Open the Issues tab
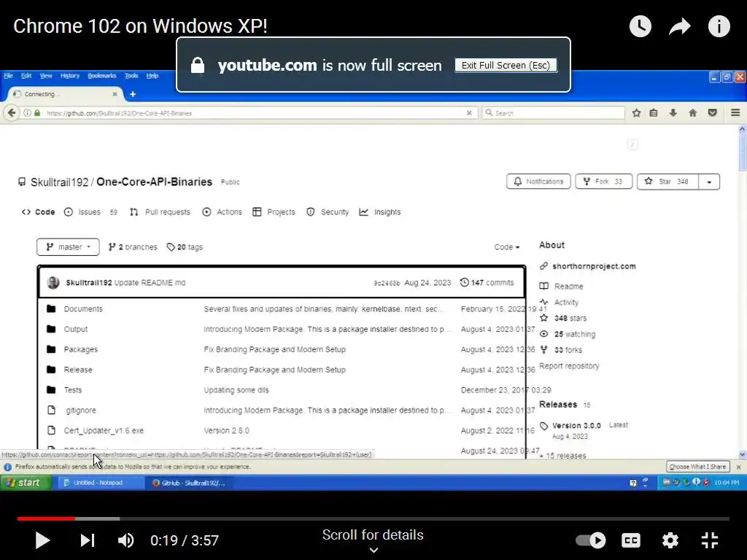This screenshot has width=747, height=560. [90, 212]
